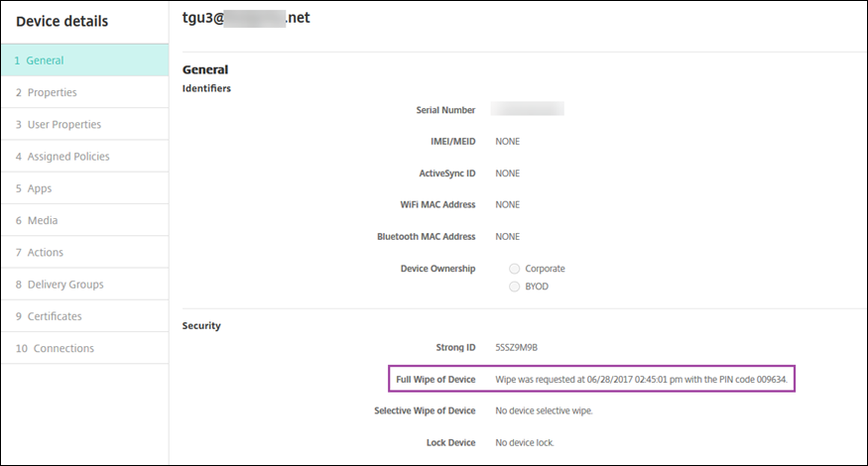
Task: Open the Certificates tab
Action: [55, 316]
